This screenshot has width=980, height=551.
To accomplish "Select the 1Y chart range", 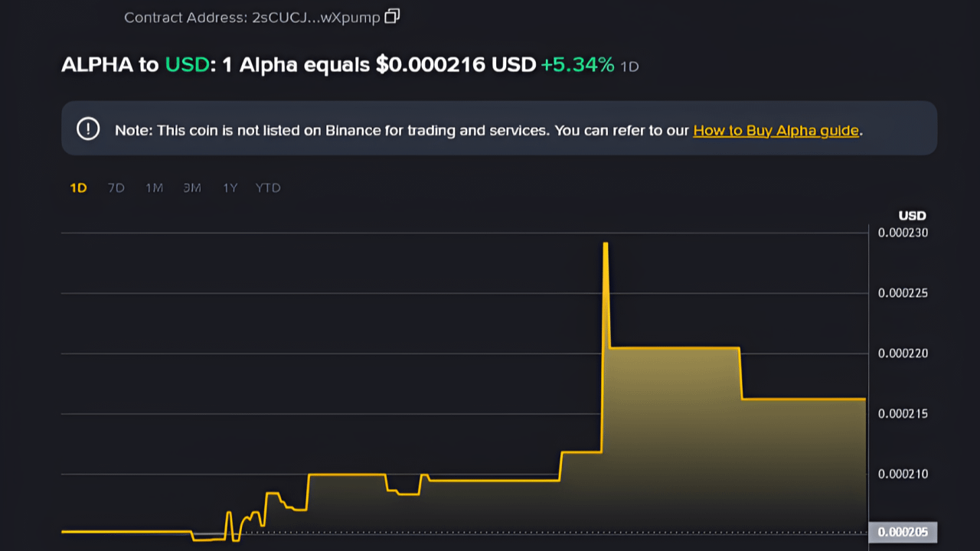I will (x=230, y=187).
